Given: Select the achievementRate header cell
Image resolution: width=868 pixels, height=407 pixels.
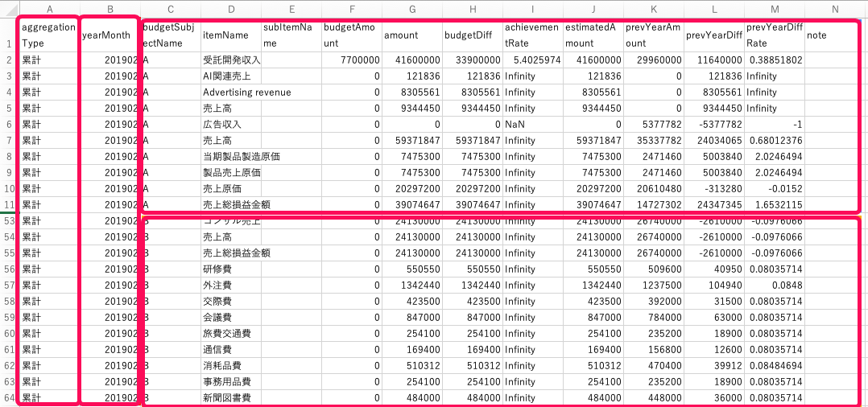Looking at the screenshot, I should [532, 35].
